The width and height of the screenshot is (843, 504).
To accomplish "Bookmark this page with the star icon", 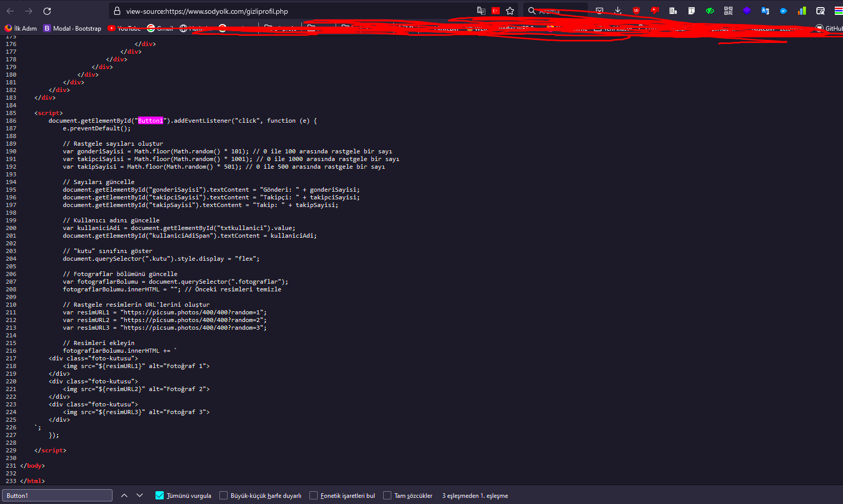I will pyautogui.click(x=510, y=11).
